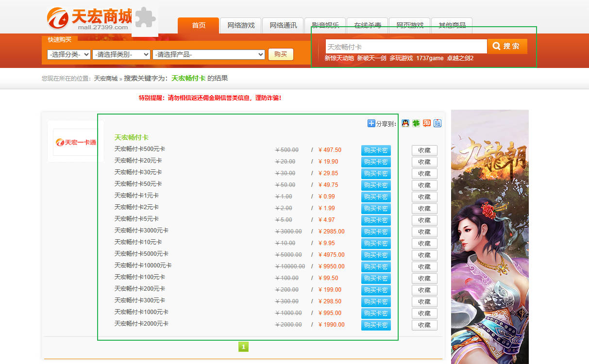Open the green 天宏畅付卡 product heading link
This screenshot has width=589, height=364.
click(x=132, y=137)
